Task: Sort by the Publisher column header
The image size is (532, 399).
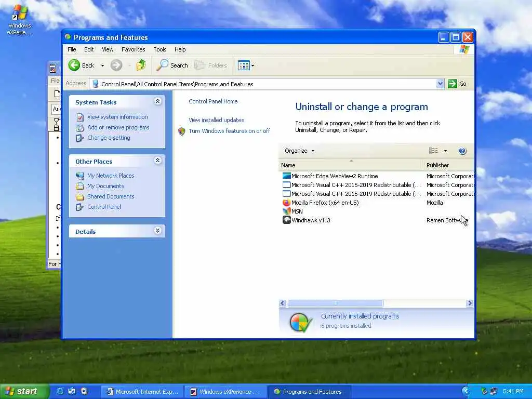Action: (448, 165)
